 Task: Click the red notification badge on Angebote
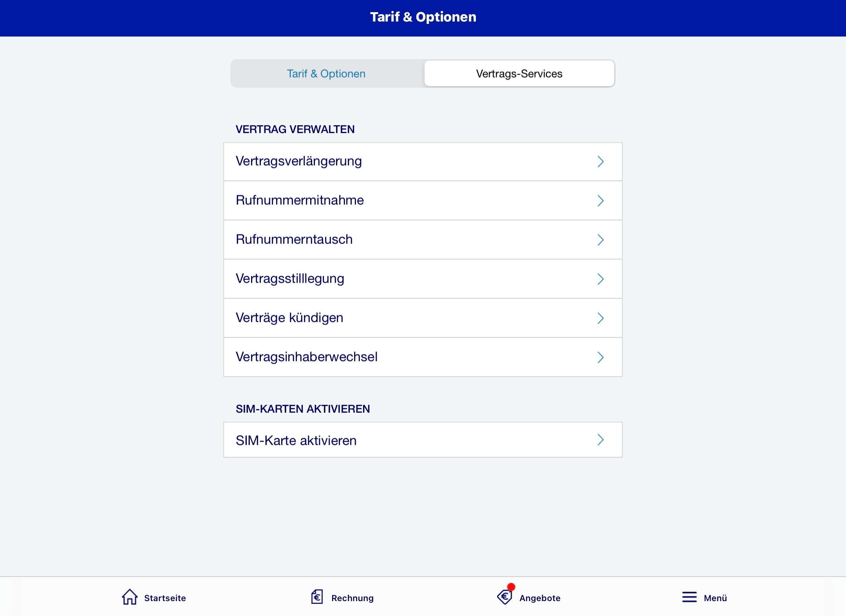(511, 587)
